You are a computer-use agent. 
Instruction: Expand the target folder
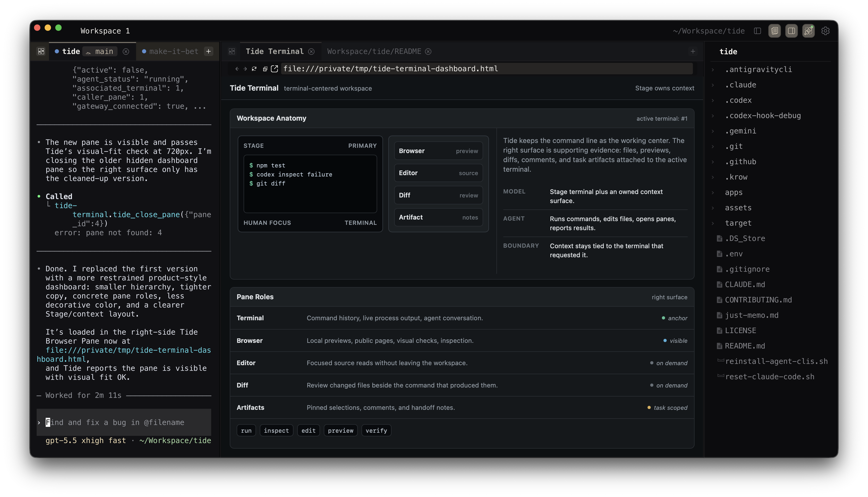[713, 223]
